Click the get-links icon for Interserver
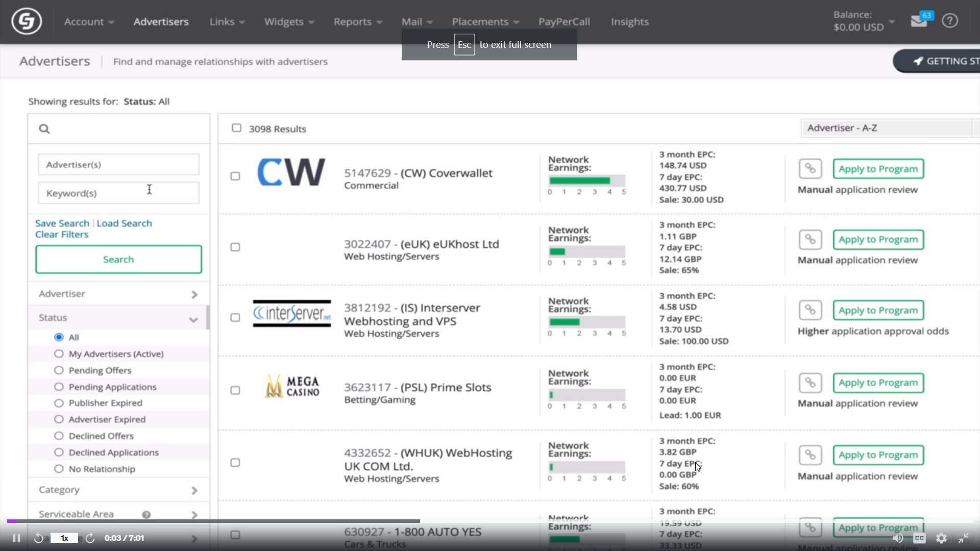Image resolution: width=980 pixels, height=551 pixels. [x=810, y=310]
